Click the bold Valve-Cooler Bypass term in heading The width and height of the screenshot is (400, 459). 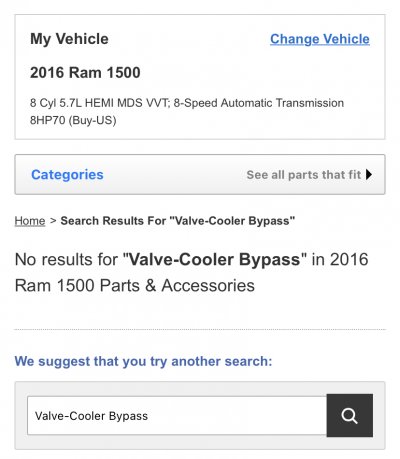[x=215, y=259]
